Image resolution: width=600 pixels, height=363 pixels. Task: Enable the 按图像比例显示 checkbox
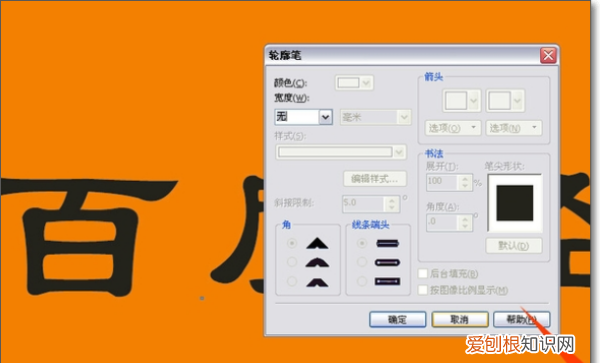423,290
